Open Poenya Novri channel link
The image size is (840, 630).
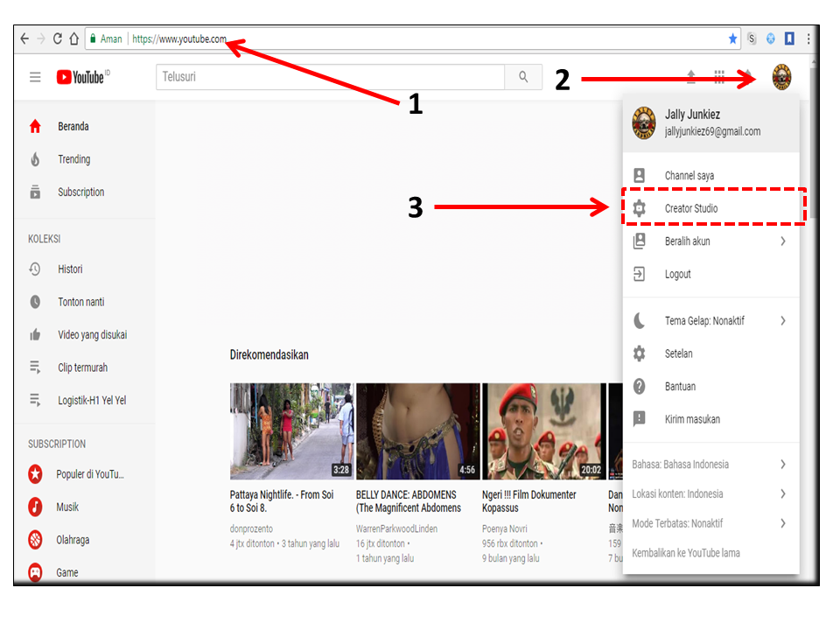coord(504,528)
